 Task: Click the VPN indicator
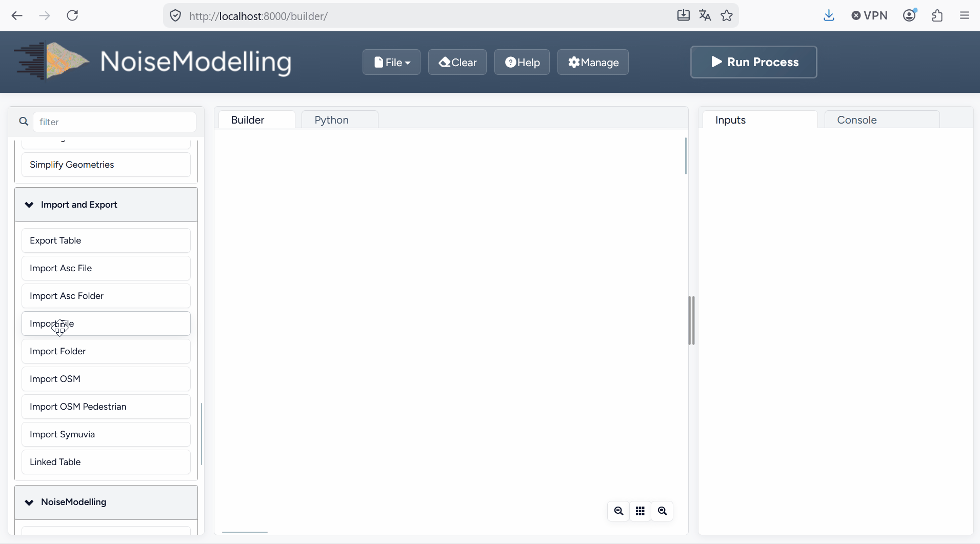click(869, 15)
